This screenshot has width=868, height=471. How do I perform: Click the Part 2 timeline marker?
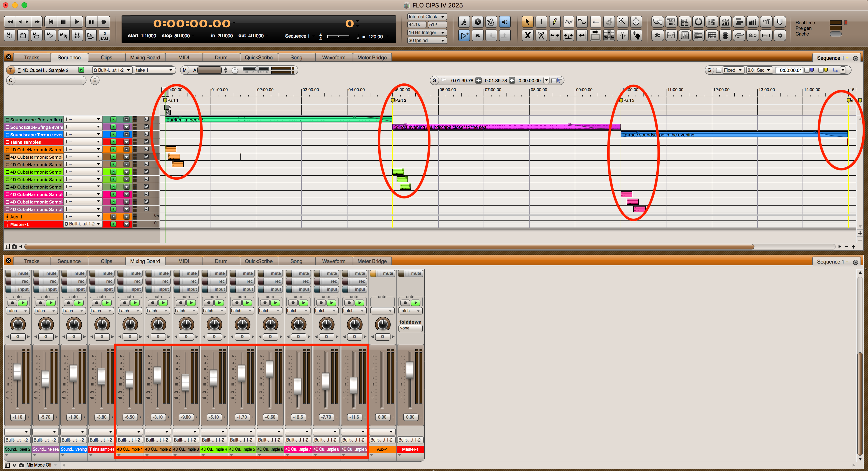pyautogui.click(x=393, y=100)
